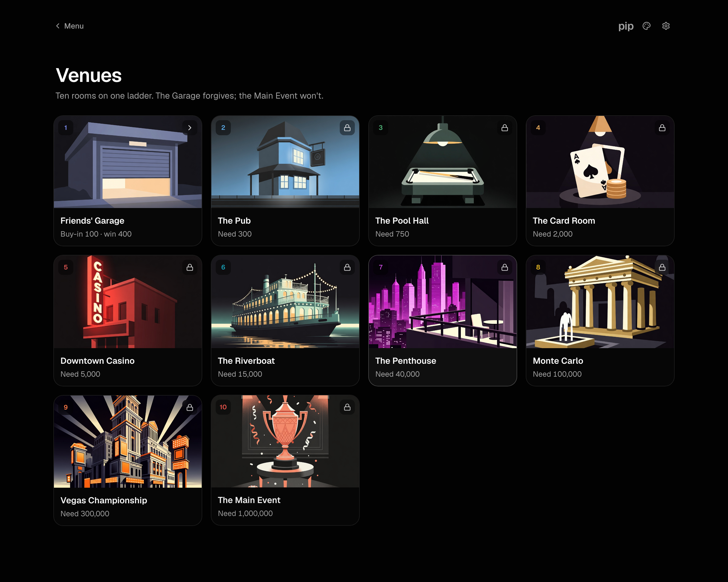Click the lock icon on The Penthouse

[x=504, y=268]
